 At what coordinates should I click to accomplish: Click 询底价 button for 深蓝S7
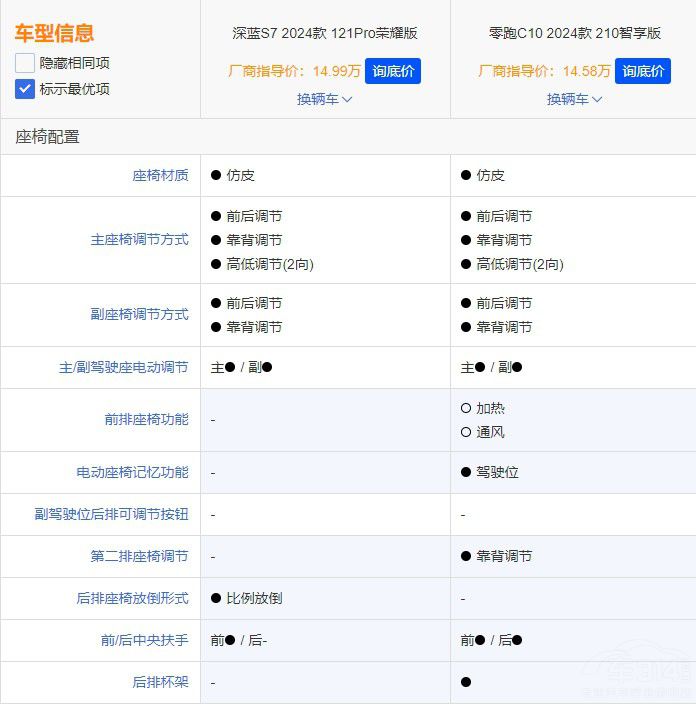(393, 71)
